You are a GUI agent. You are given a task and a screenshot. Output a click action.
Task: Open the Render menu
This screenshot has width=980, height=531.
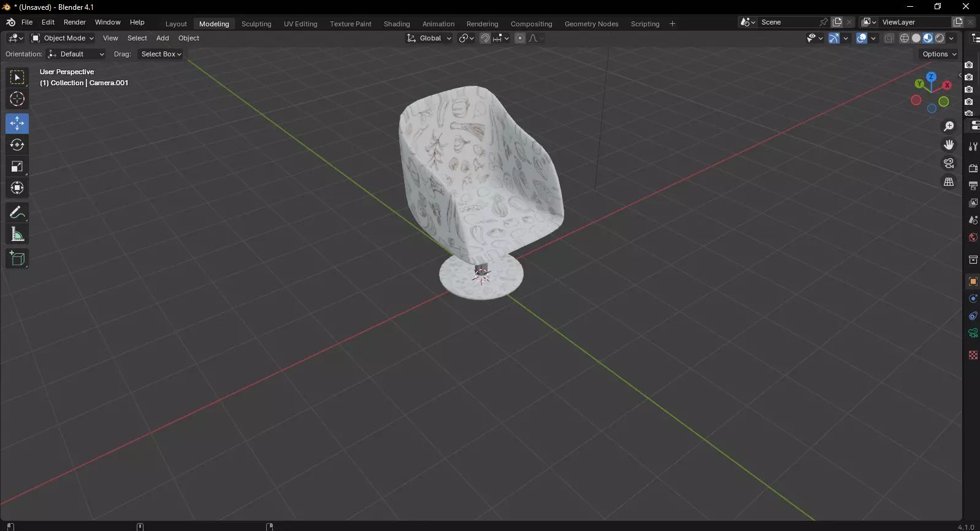click(75, 22)
